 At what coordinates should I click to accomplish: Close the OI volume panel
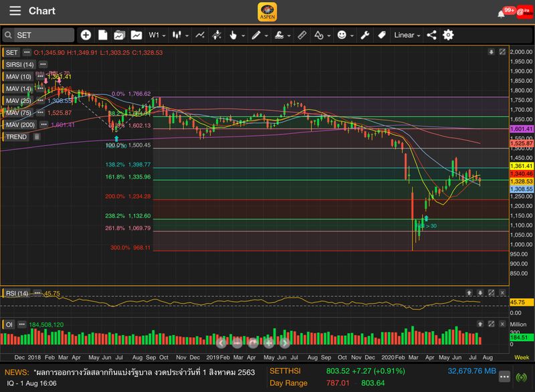(x=503, y=324)
